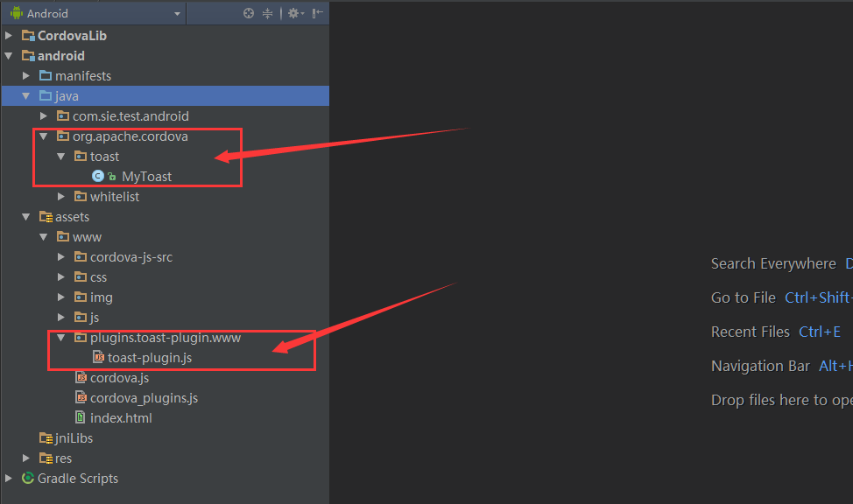Open the project view settings gear
Screen dimensions: 853x504
pos(295,14)
